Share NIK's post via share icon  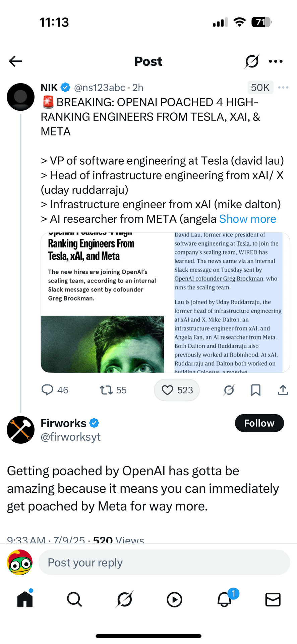point(283,390)
